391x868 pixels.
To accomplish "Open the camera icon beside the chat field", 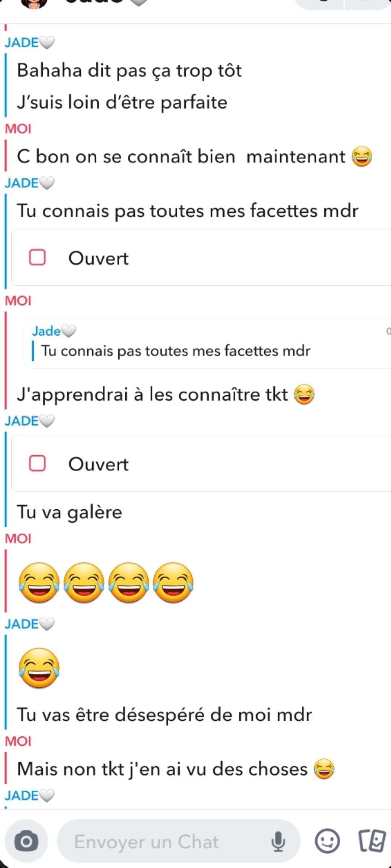I will click(26, 842).
